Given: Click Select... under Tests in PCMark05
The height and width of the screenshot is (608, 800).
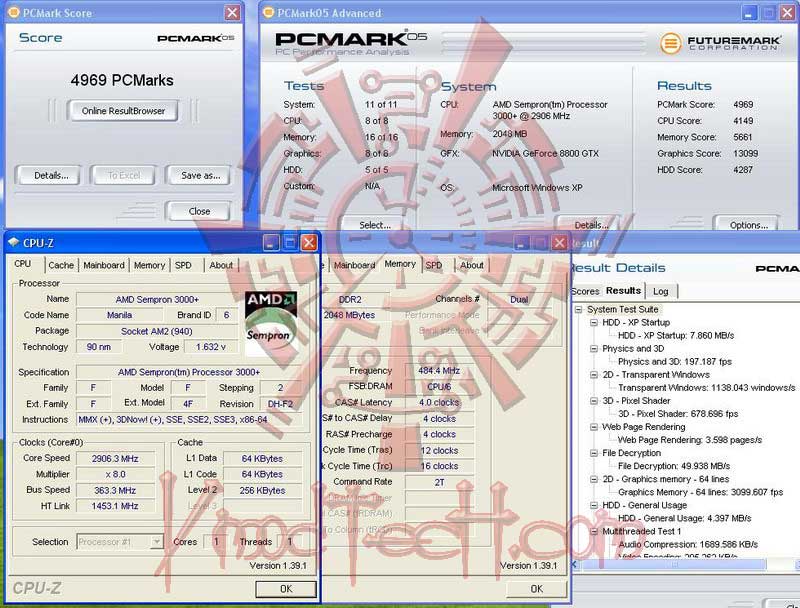Looking at the screenshot, I should click(374, 224).
